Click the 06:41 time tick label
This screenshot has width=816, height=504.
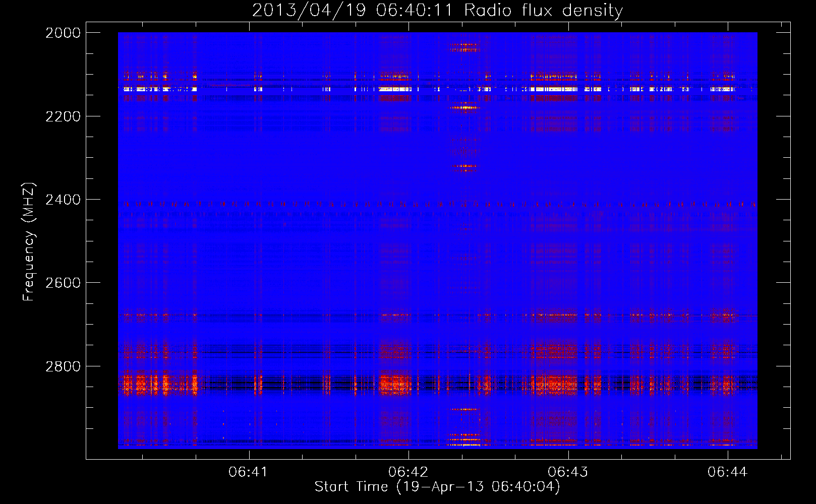[248, 472]
